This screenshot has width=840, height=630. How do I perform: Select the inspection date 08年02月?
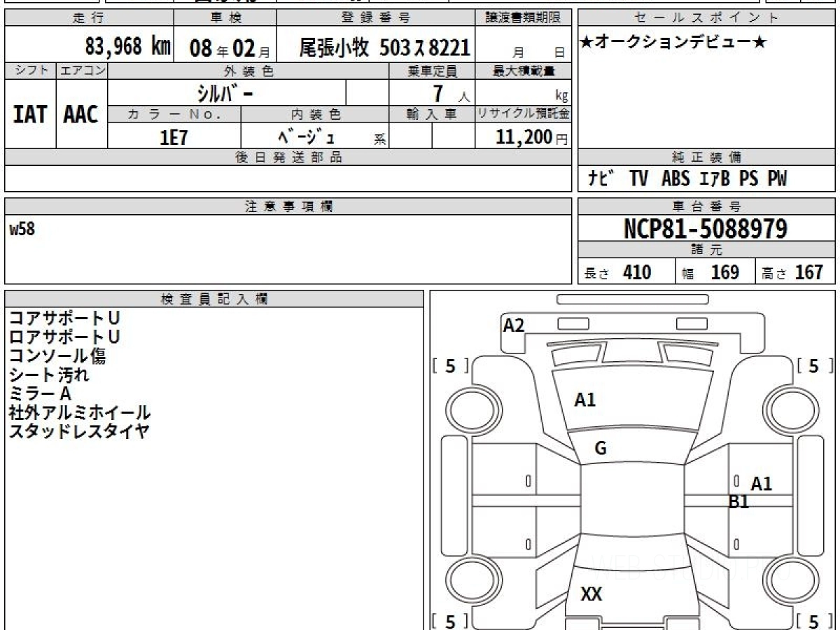pos(230,48)
